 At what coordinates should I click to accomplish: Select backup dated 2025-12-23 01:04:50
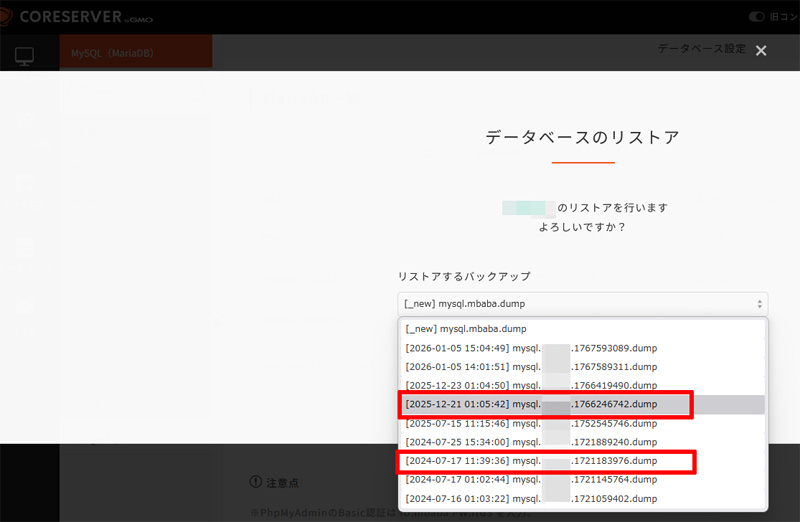pos(531,386)
